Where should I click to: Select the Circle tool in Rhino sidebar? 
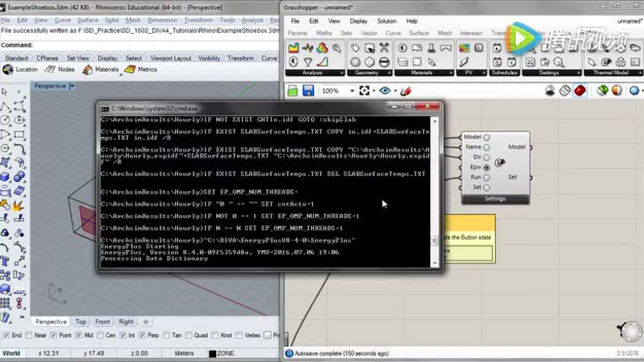point(6,121)
